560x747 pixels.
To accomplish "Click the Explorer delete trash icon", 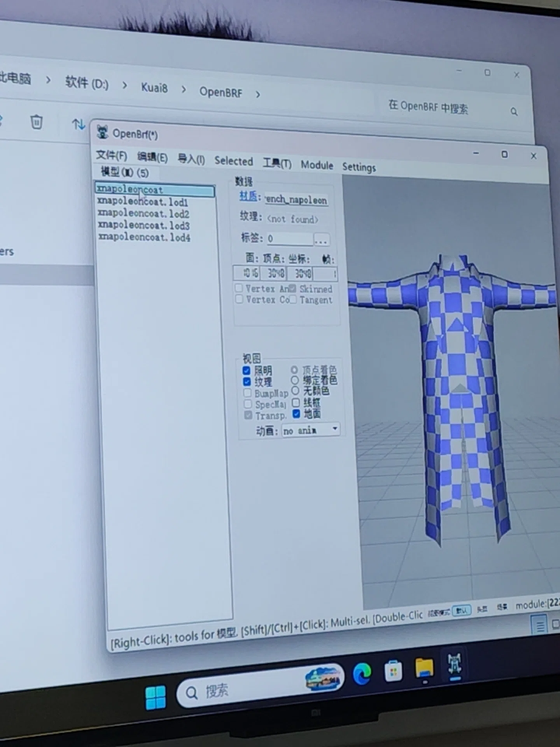I will pyautogui.click(x=37, y=122).
